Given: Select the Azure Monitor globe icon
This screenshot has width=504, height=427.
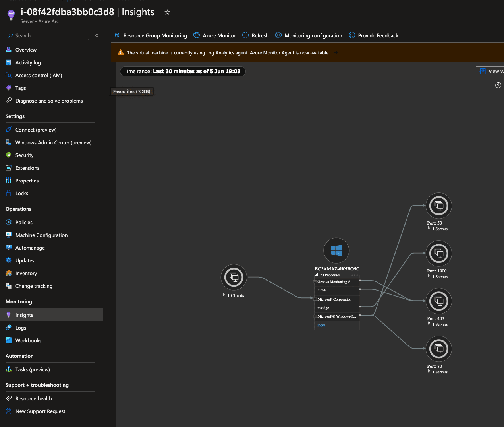Looking at the screenshot, I should pyautogui.click(x=197, y=35).
